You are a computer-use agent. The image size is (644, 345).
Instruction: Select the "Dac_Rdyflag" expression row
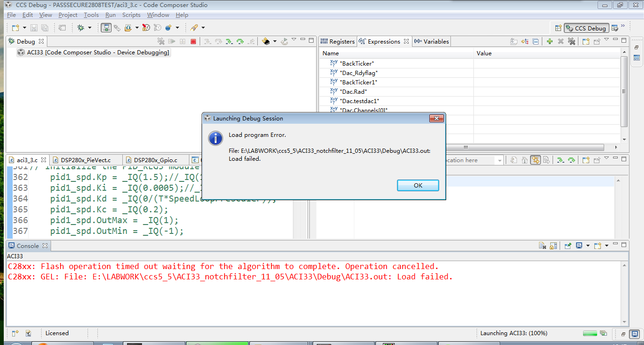(470, 73)
